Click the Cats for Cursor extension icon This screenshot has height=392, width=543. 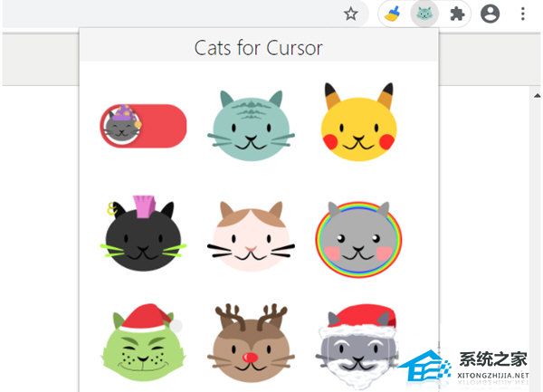pos(424,14)
